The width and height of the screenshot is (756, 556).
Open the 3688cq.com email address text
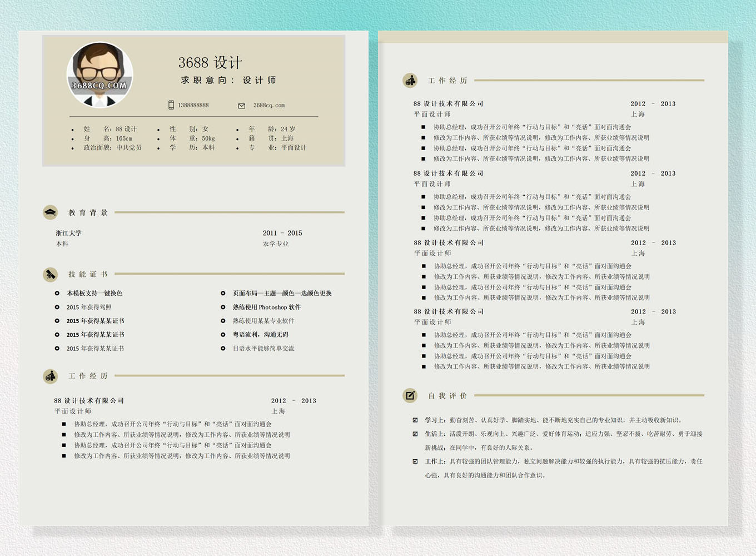(x=269, y=105)
